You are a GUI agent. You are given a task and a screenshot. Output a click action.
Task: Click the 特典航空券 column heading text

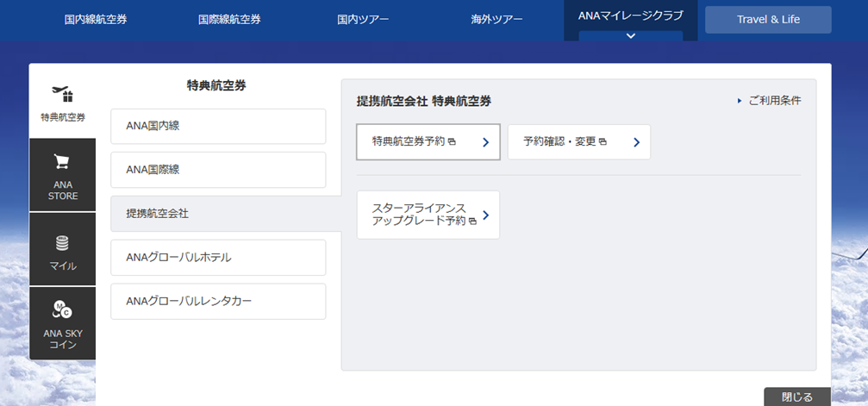[216, 85]
